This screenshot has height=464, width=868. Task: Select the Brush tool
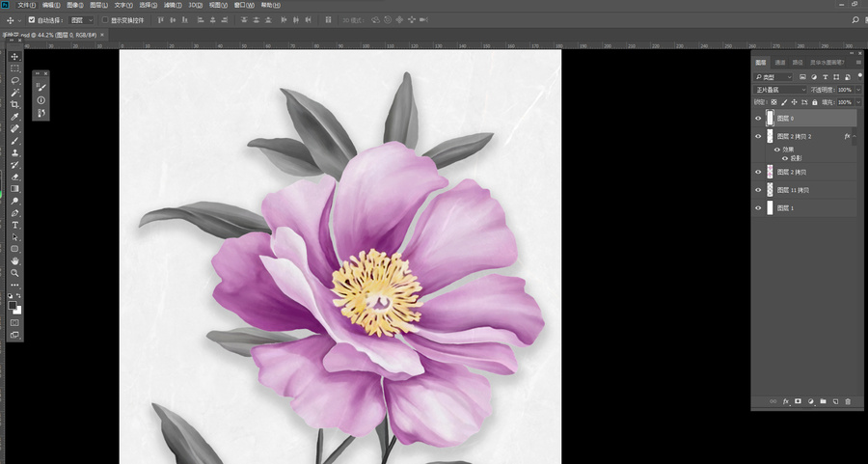coord(14,141)
